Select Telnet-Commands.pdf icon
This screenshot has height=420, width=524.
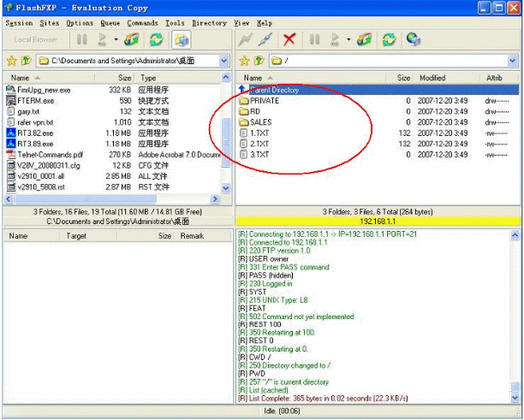pos(11,155)
